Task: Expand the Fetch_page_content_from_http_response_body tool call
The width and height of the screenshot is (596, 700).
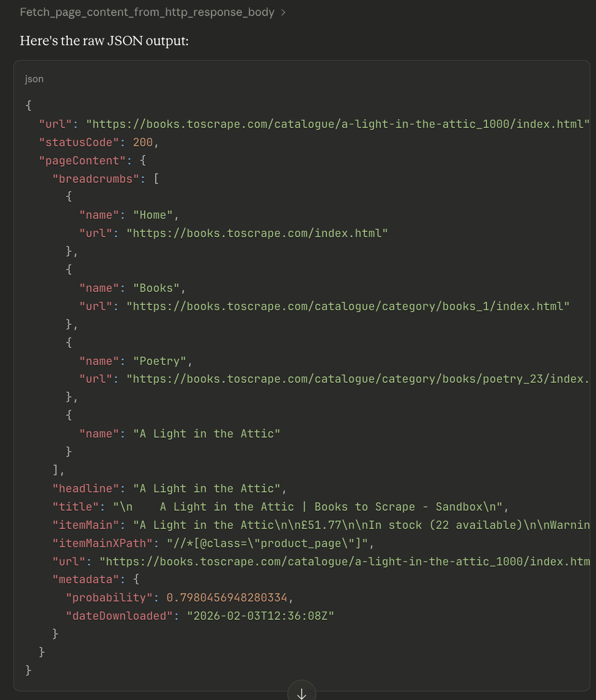Action: coord(147,12)
